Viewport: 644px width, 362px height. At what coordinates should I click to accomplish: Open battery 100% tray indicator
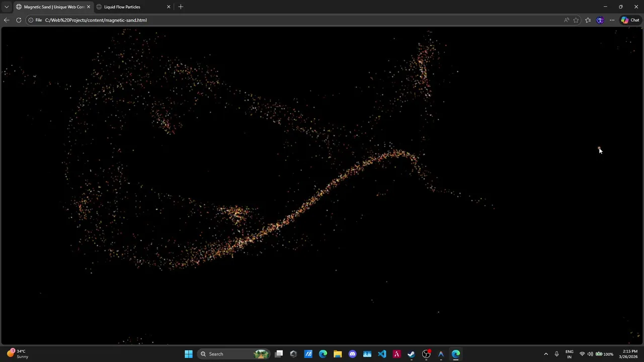point(604,354)
